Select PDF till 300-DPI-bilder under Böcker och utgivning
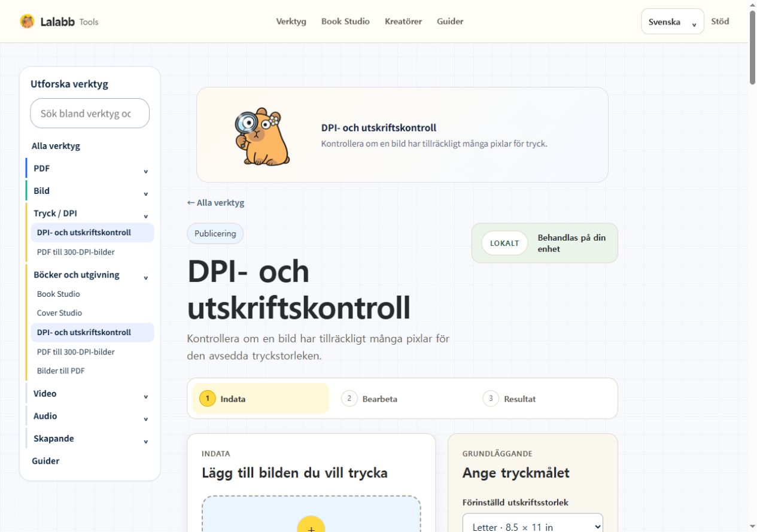The height and width of the screenshot is (532, 757). 76,352
